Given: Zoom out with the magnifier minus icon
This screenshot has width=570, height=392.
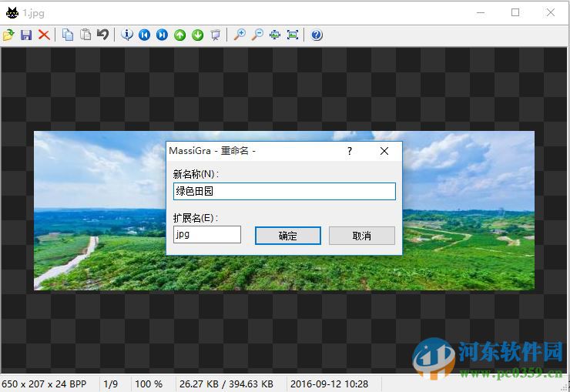Looking at the screenshot, I should coord(257,35).
